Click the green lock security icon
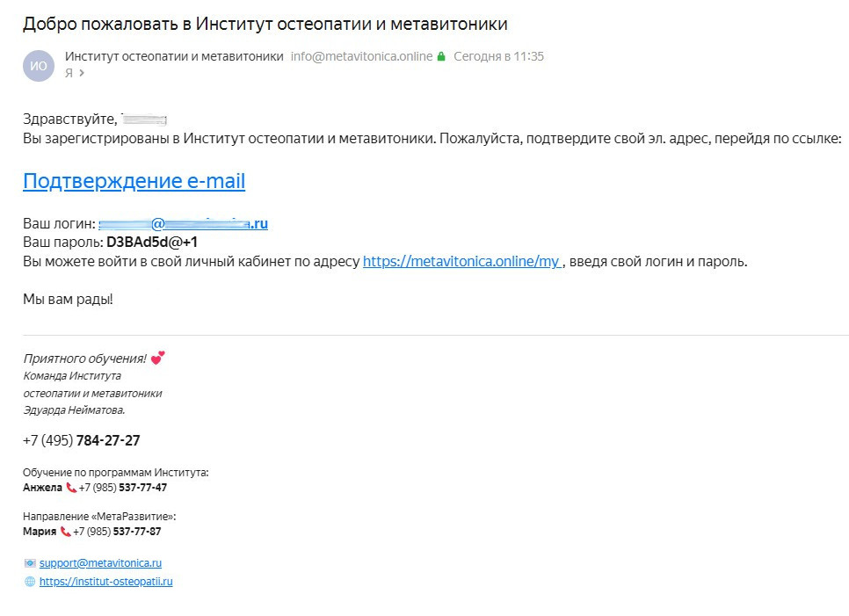Image resolution: width=849 pixels, height=616 pixels. [441, 56]
